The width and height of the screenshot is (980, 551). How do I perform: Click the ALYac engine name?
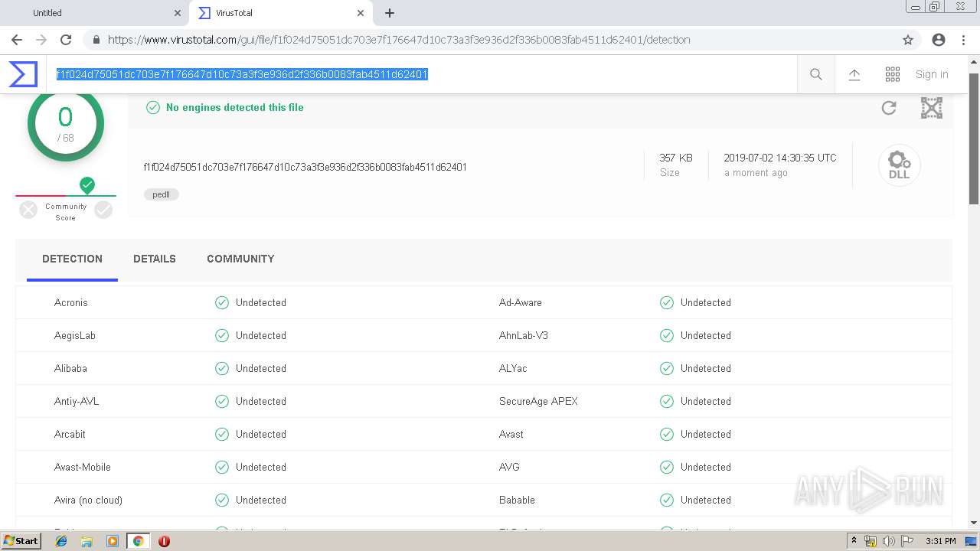click(514, 368)
